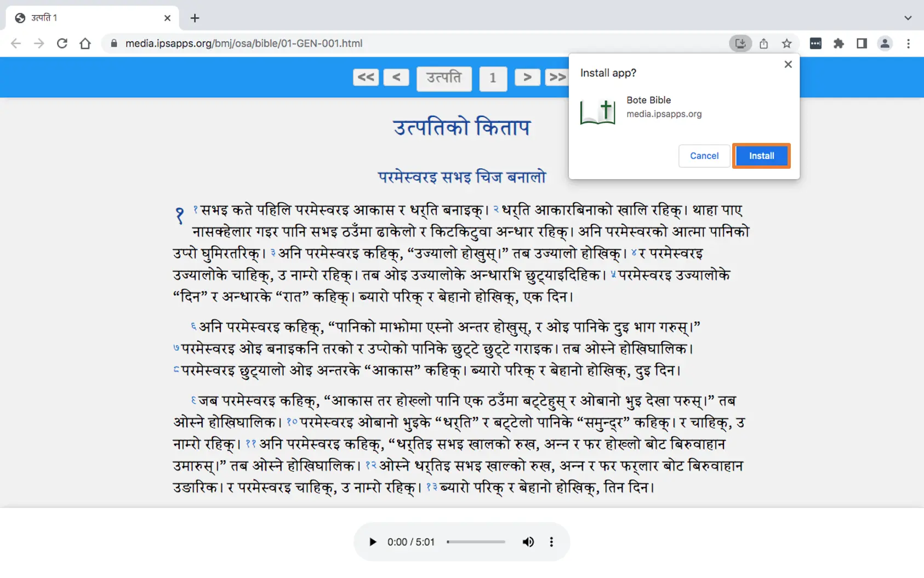The height and width of the screenshot is (578, 924).
Task: Open a new browser tab
Action: [195, 18]
